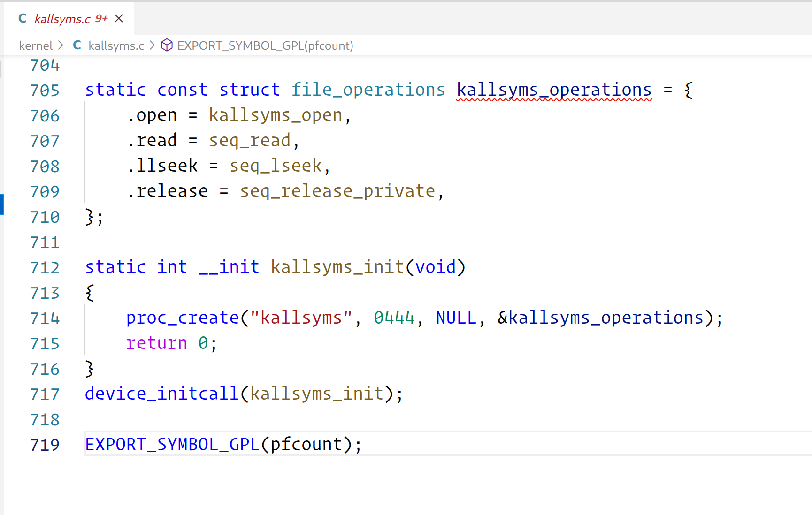The height and width of the screenshot is (515, 812).
Task: Expand breadcrumb chevron after kernel
Action: 61,45
